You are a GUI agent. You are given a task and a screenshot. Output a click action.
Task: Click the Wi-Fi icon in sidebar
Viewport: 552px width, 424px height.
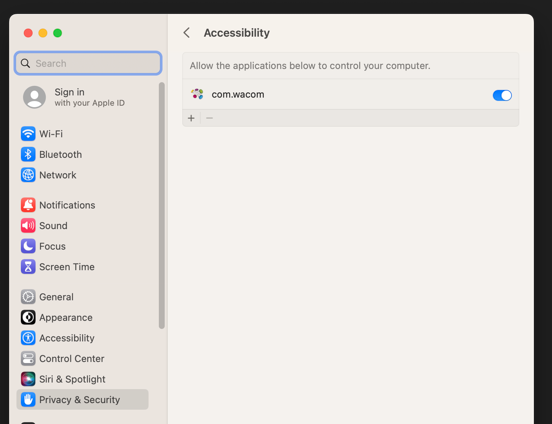pyautogui.click(x=28, y=134)
